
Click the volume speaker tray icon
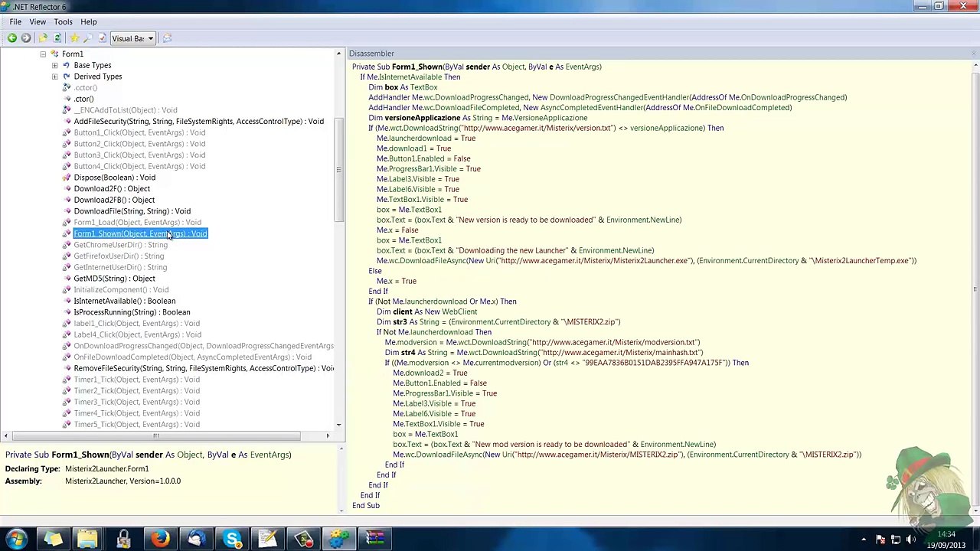(911, 540)
